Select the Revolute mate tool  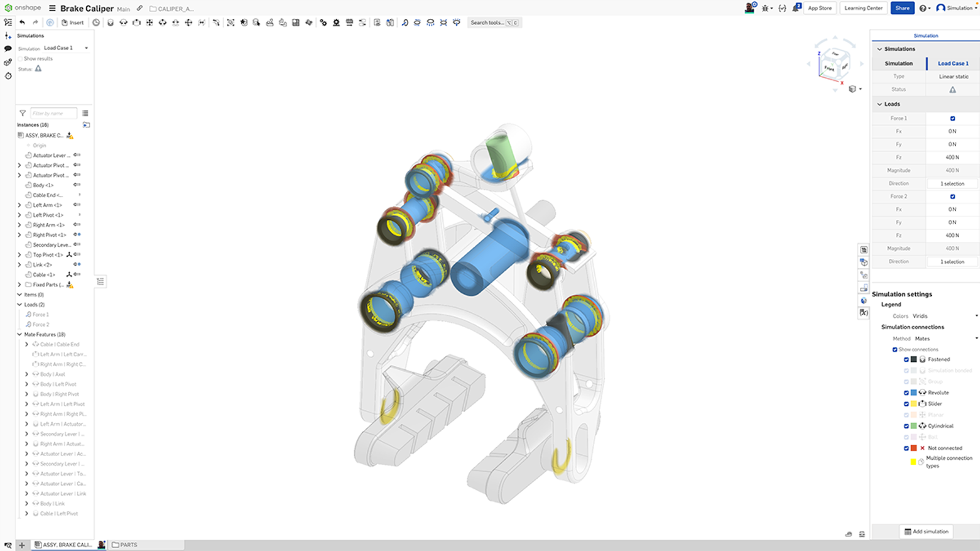123,23
